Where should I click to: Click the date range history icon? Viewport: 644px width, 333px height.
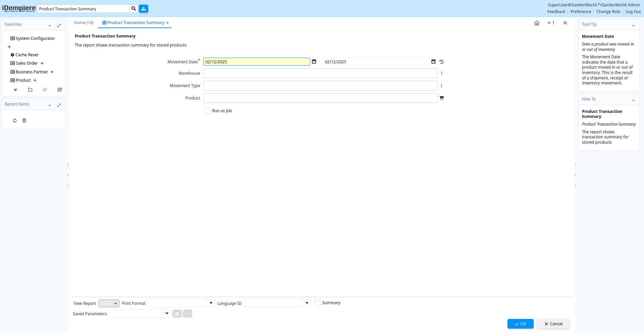(x=441, y=62)
